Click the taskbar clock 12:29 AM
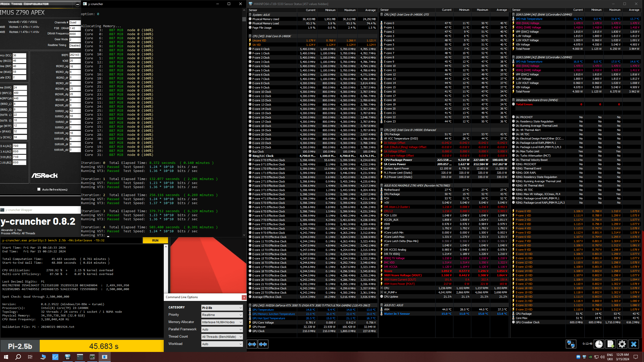Viewport: 644px width, 362px height. point(622,357)
